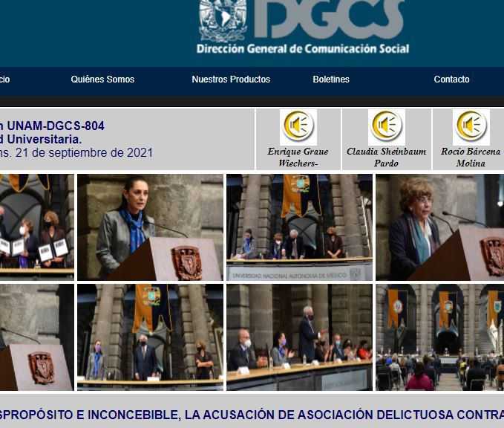Image resolution: width=504 pixels, height=428 pixels.
Task: Click the UNAM shield logo in header
Action: 223,21
